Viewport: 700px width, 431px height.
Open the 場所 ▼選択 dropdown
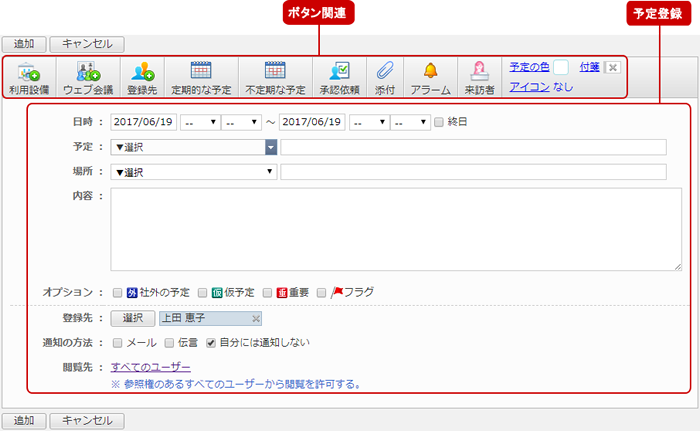[194, 172]
